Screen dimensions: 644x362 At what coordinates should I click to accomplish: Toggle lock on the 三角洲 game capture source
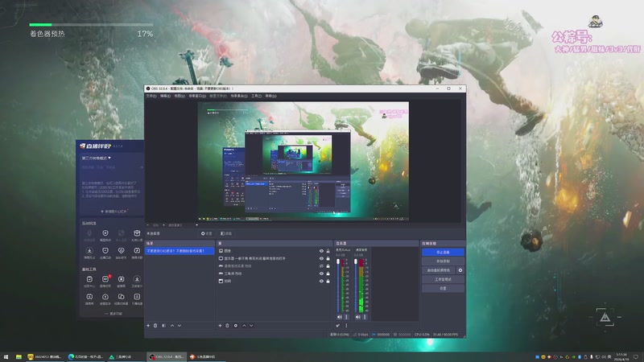[x=328, y=274]
